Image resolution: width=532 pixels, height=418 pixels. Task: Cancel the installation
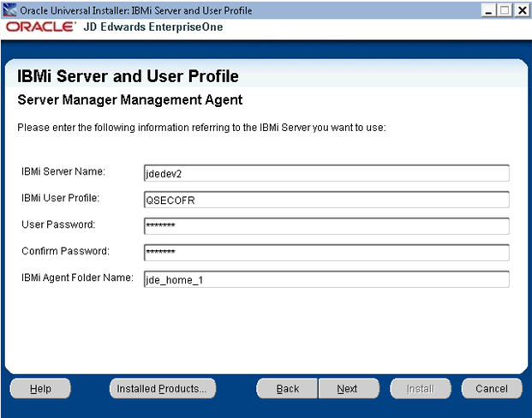pyautogui.click(x=491, y=389)
